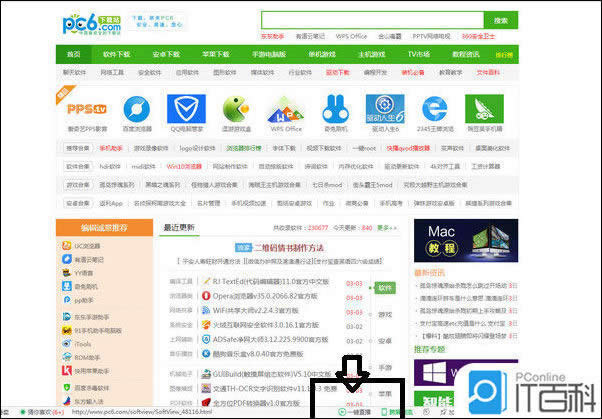Select the QQ电脑管家 blue shield icon

pos(186,109)
